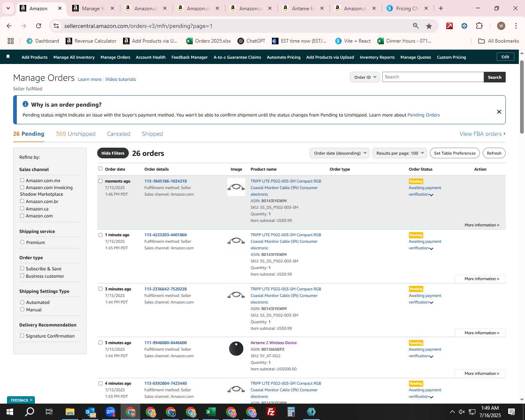
Task: Open Windows Start menu
Action: (9, 412)
